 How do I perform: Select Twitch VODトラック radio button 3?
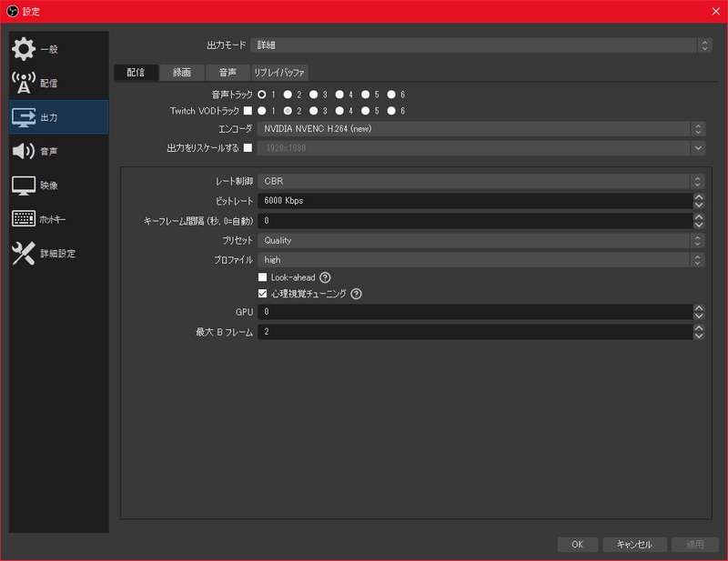(314, 111)
